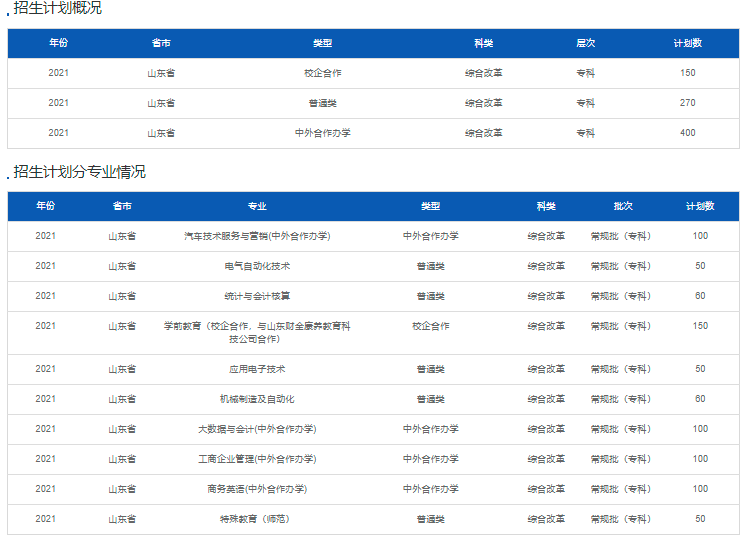
Task: Click the 专业 column header
Action: tap(257, 206)
